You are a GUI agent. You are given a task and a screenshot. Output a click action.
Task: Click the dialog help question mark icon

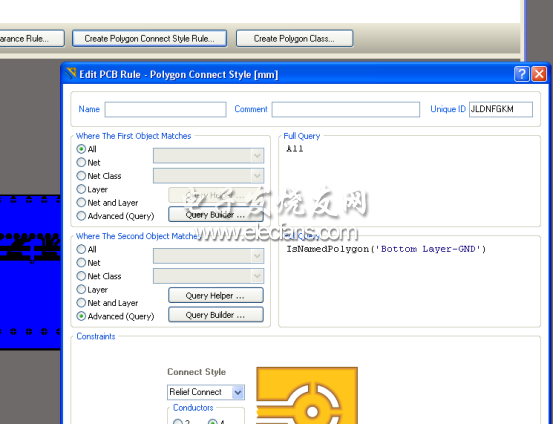coord(522,74)
